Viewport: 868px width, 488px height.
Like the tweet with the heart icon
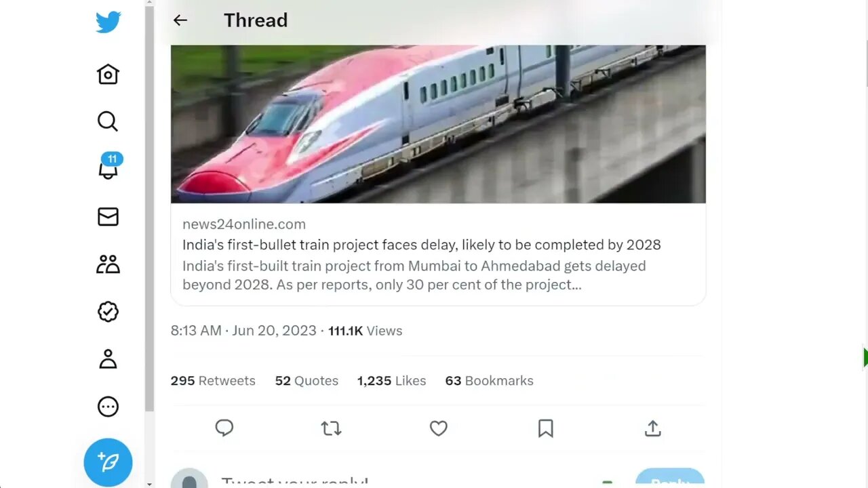(439, 428)
